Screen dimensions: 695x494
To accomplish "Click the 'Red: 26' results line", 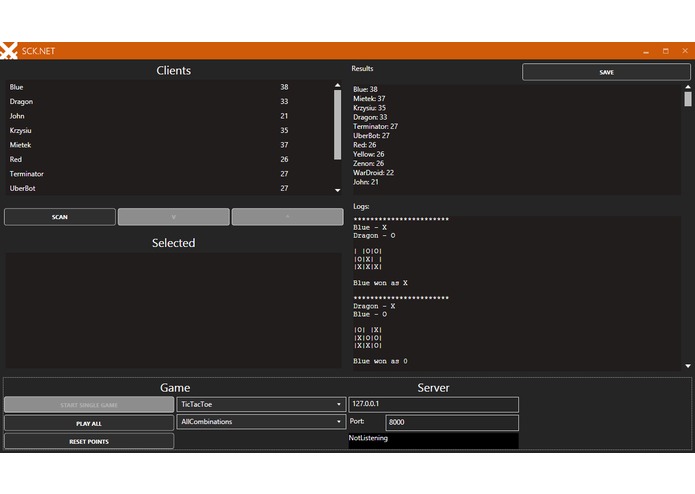I will pos(364,145).
